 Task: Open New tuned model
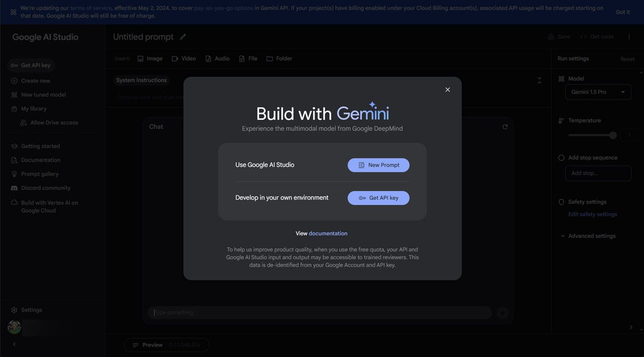coord(38,95)
